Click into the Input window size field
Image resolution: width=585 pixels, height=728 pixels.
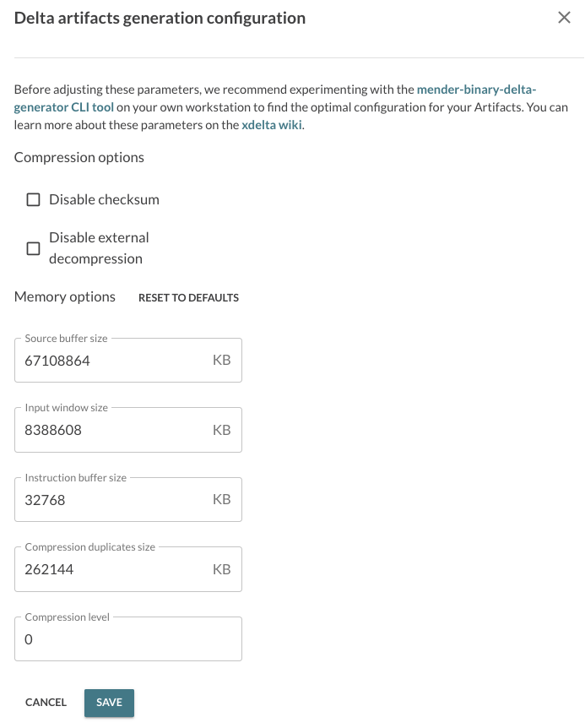tap(110, 430)
